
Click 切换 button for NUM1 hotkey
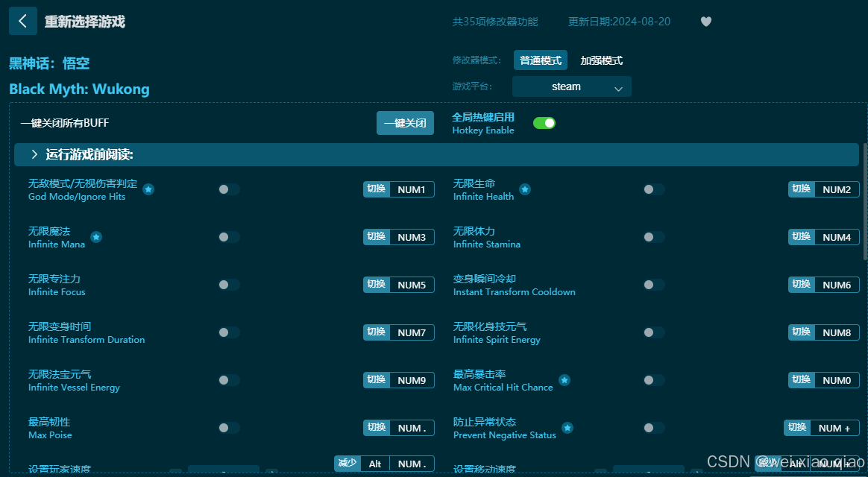377,189
